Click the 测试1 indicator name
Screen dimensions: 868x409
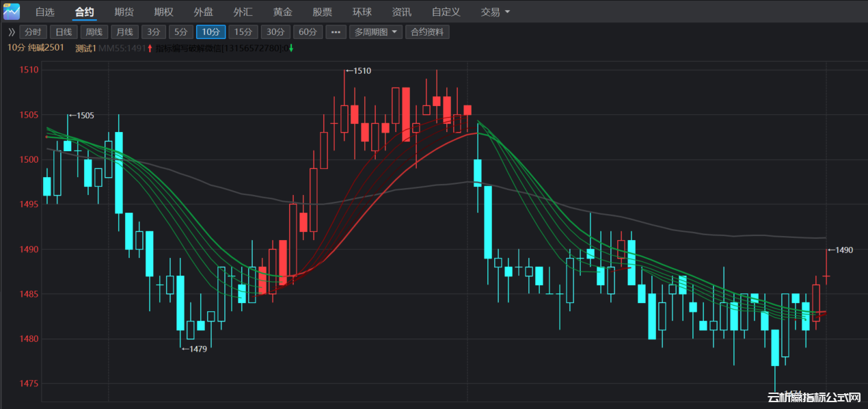point(85,48)
